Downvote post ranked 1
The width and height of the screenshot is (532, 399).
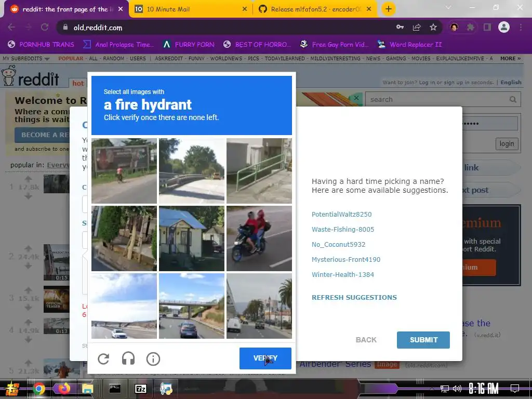point(28,196)
